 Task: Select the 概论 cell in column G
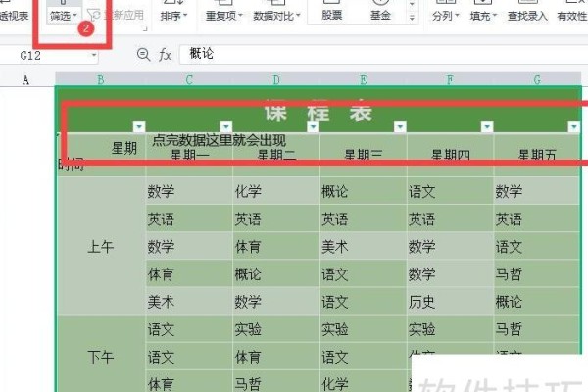537,301
